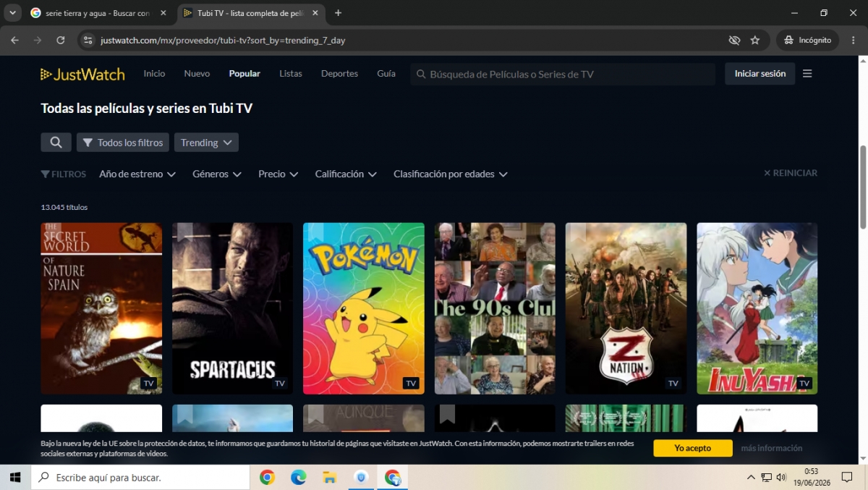Image resolution: width=868 pixels, height=490 pixels.
Task: Open the Listas menu item
Action: (x=291, y=74)
